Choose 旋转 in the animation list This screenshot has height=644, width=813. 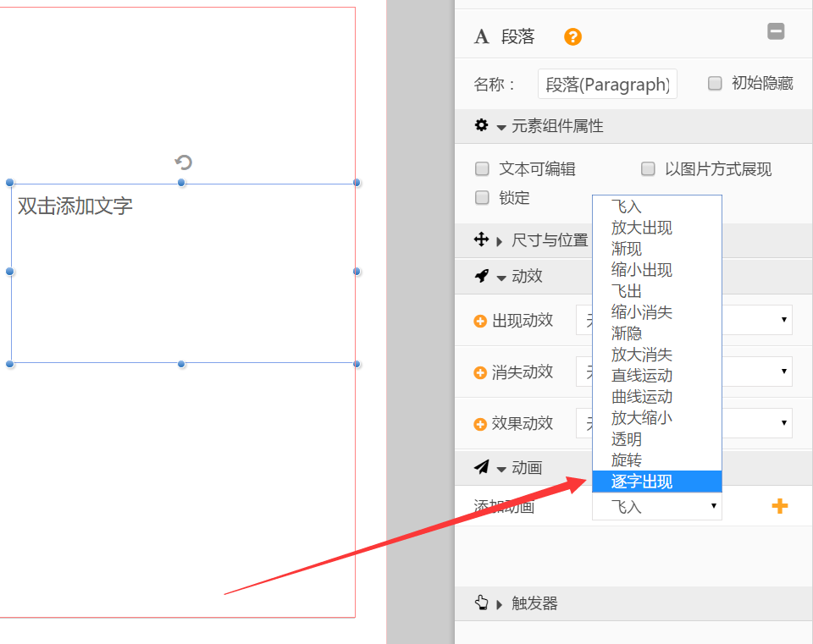627,460
